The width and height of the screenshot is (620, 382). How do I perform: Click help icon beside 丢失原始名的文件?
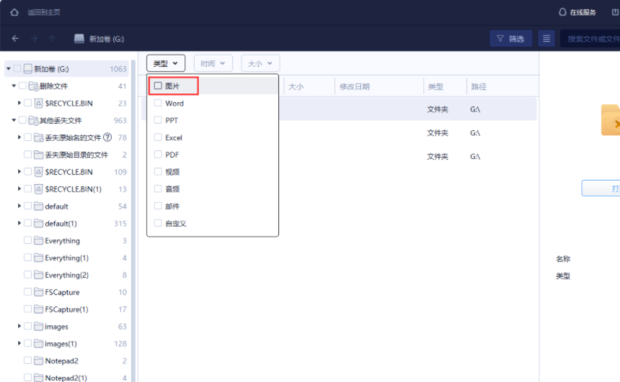click(x=107, y=137)
